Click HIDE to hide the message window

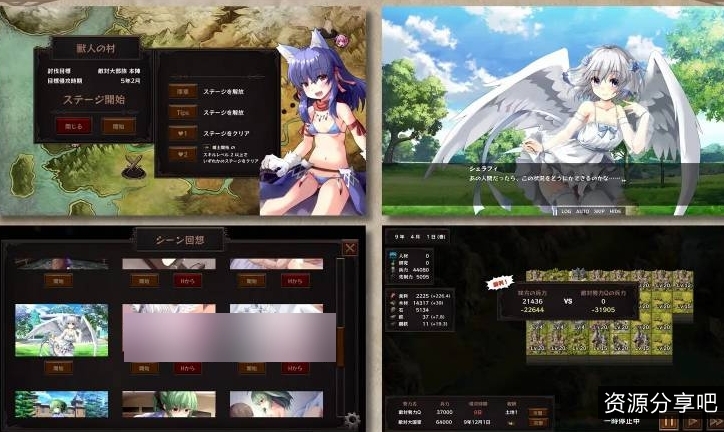(615, 211)
